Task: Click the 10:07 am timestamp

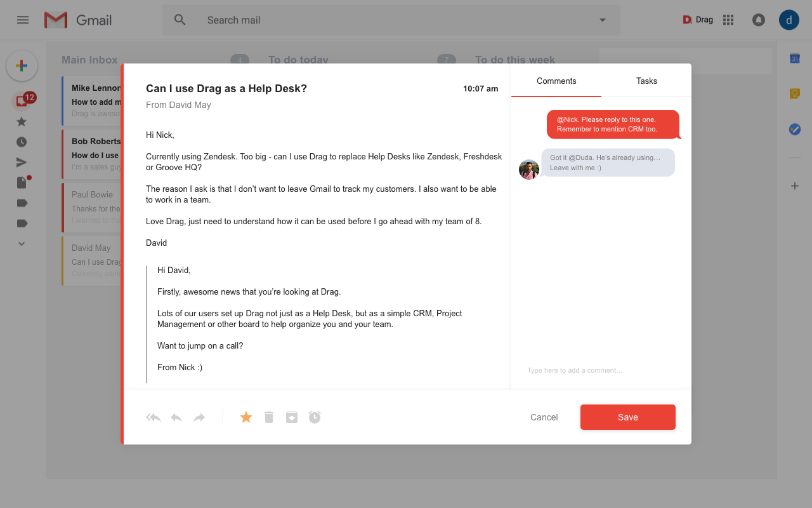Action: point(481,88)
